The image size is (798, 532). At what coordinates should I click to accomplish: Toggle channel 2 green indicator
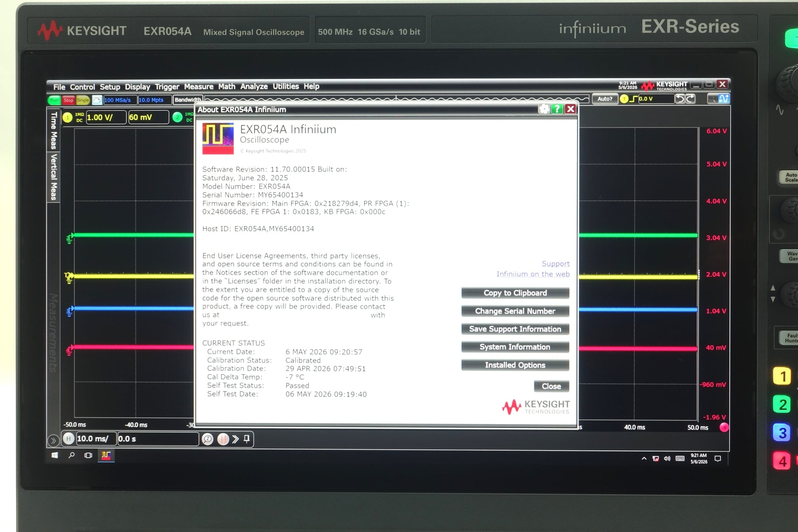coord(177,117)
